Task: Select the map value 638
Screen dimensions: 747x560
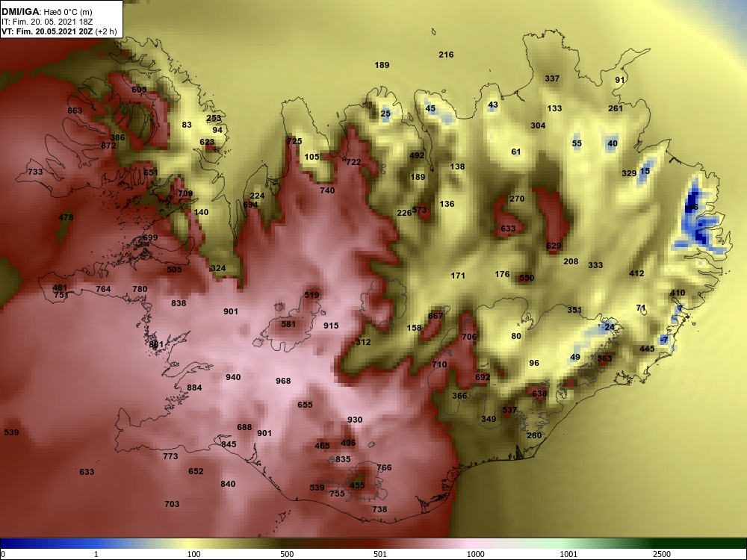Action: (x=539, y=393)
